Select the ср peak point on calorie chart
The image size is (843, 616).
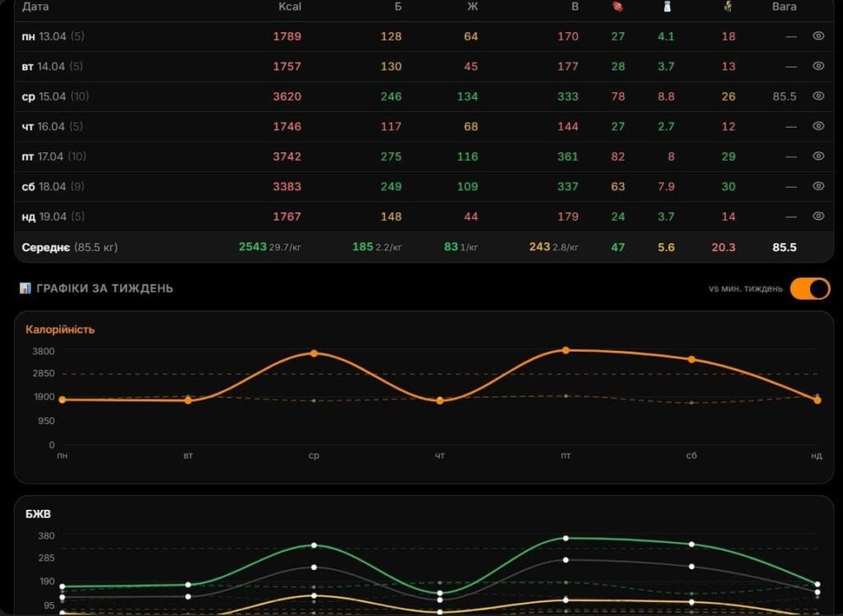pyautogui.click(x=314, y=353)
